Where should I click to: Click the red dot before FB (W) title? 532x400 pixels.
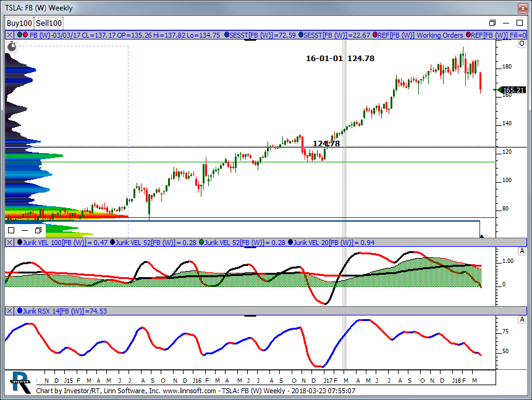(25, 35)
